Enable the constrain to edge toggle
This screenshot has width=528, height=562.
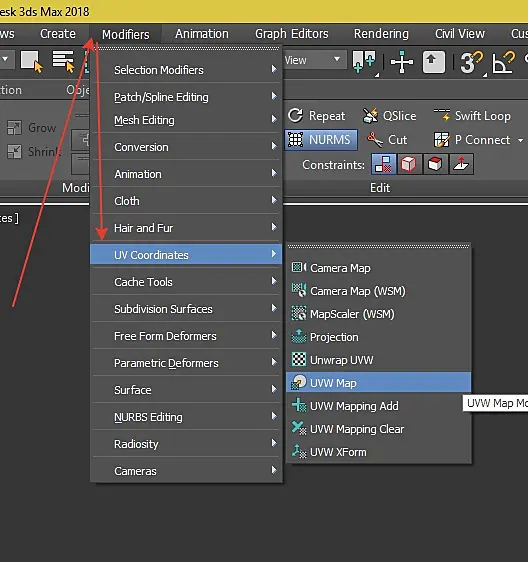tap(409, 165)
